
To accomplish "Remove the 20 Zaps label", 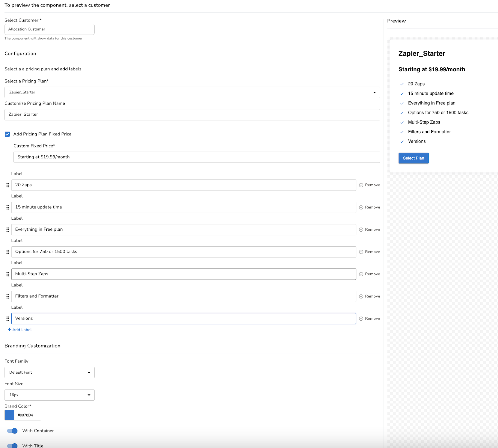I will 369,185.
